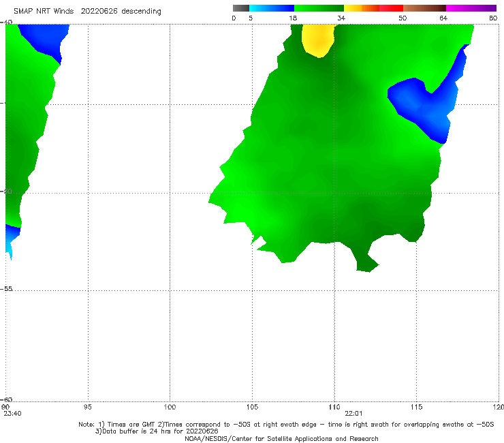Click the color bar label 64
This screenshot has width=504, height=443.
tap(443, 18)
